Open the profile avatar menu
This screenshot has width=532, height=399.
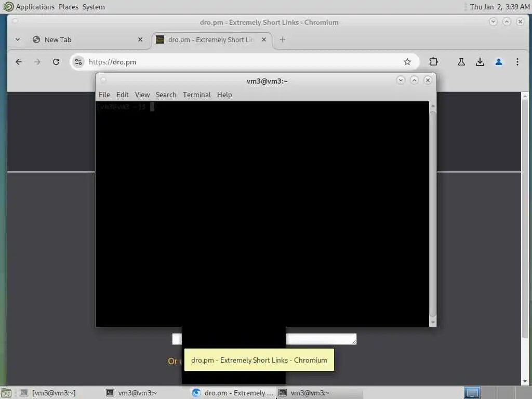click(498, 62)
